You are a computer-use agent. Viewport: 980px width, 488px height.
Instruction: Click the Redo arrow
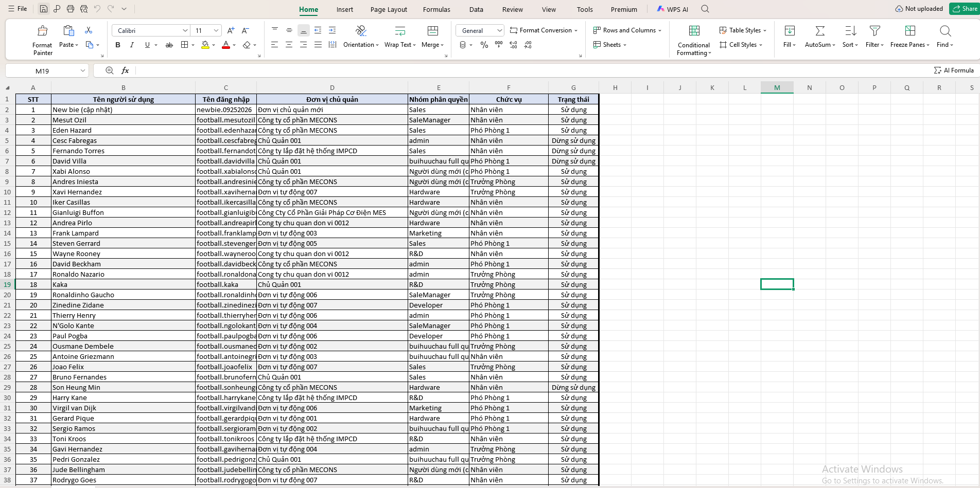[111, 9]
